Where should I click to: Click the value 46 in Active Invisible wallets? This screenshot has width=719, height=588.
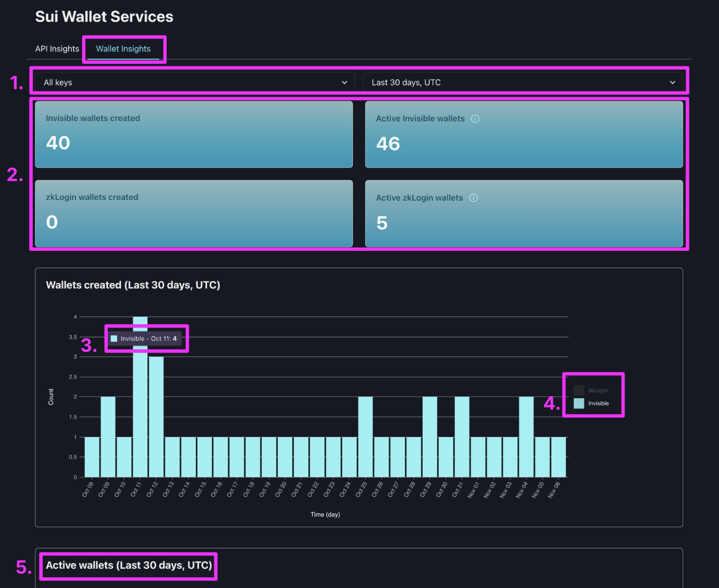(x=388, y=144)
